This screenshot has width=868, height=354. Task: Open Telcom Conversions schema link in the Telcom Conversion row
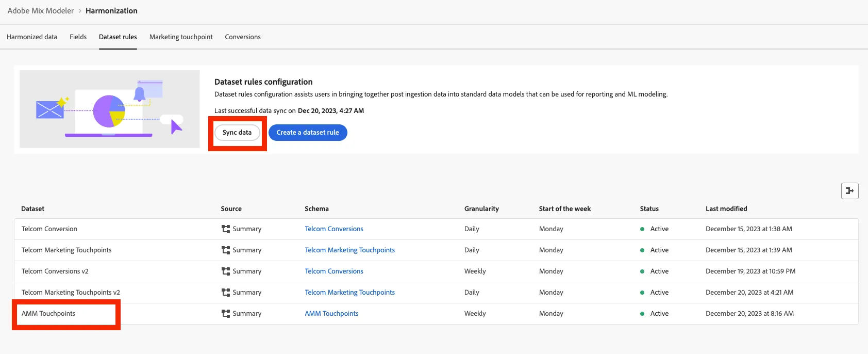334,229
